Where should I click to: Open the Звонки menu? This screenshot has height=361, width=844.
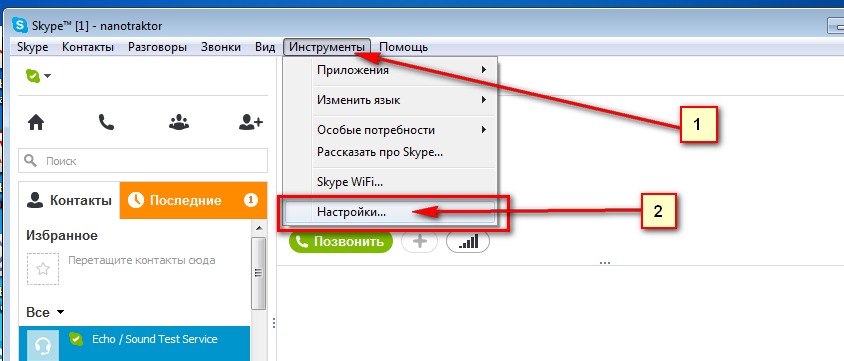221,47
